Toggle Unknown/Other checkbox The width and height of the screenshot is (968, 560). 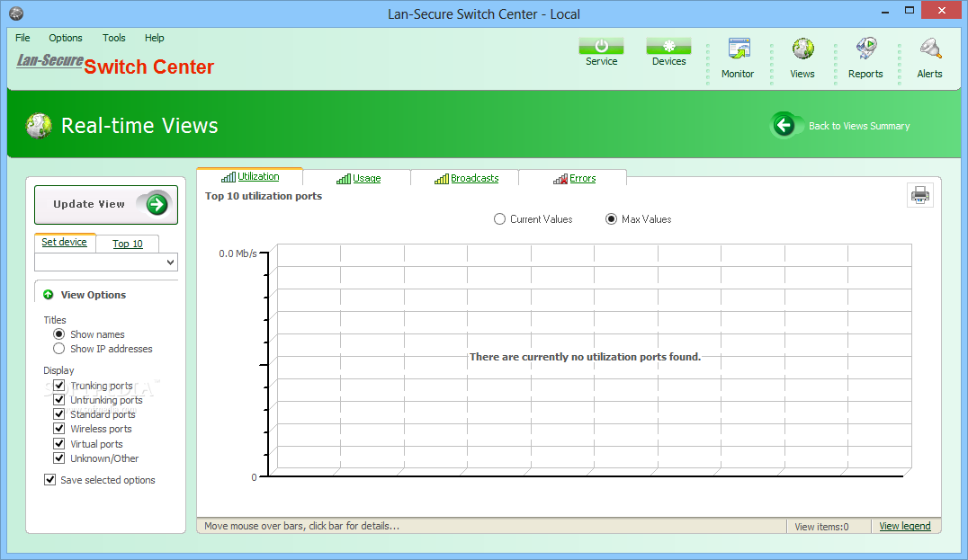59,458
